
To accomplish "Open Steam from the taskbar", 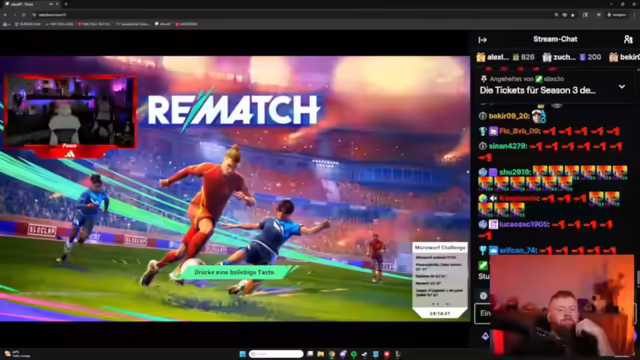I will coord(364,354).
